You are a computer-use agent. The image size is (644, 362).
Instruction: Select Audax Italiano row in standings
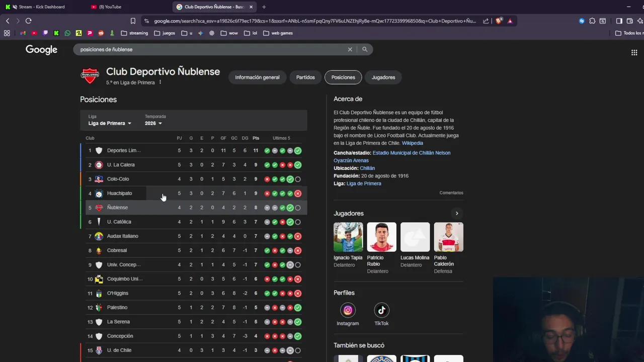(x=194, y=236)
